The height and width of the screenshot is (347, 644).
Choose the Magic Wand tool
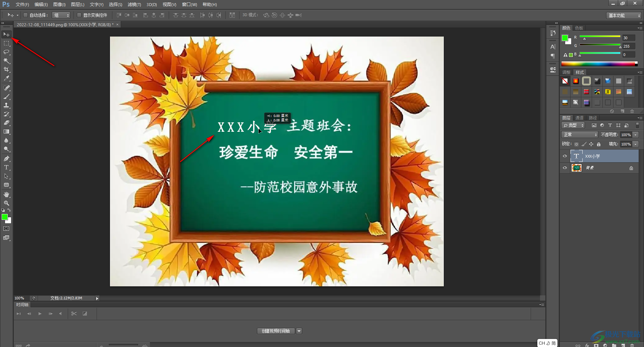tap(6, 61)
